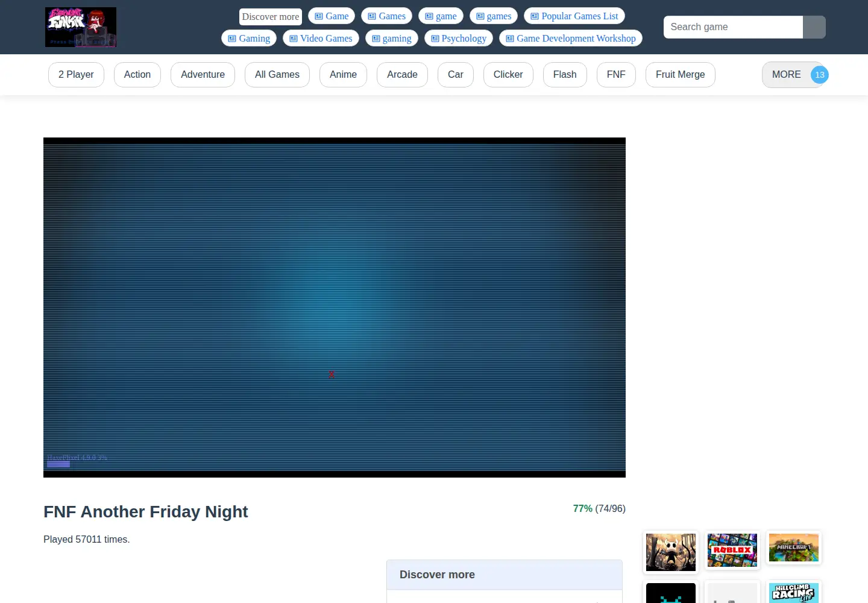Open the 'Psychology' ad link
The height and width of the screenshot is (603, 868).
pos(459,38)
